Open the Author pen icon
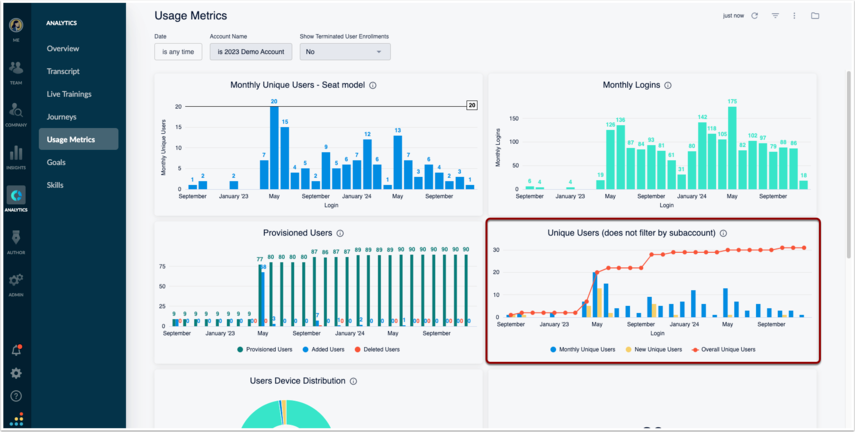The height and width of the screenshot is (432, 855). (16, 238)
